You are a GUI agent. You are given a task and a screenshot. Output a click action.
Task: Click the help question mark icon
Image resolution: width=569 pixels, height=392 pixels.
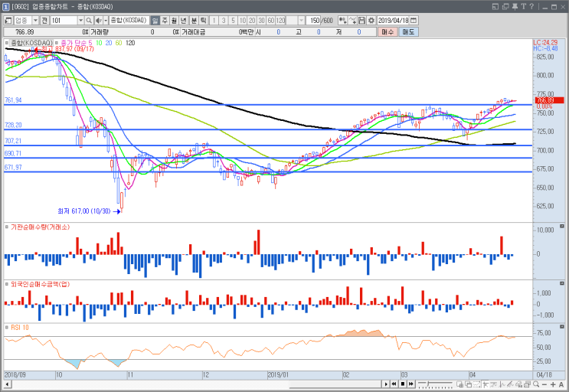531,7
